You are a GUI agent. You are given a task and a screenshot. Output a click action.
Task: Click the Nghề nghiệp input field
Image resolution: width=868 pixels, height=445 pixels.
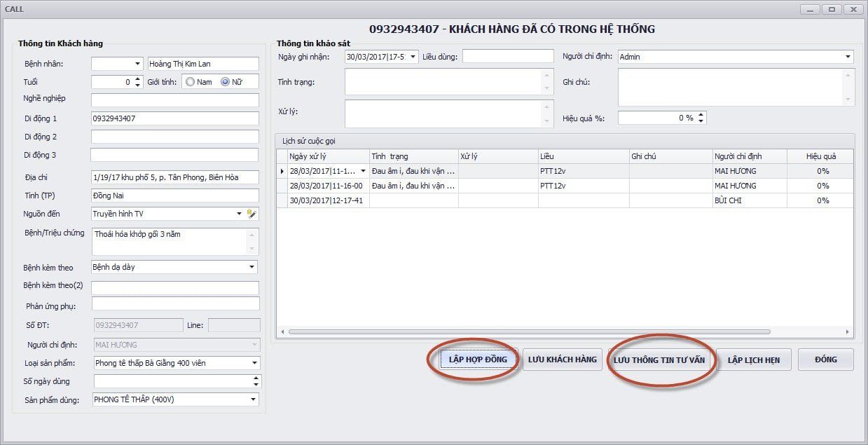[x=174, y=100]
